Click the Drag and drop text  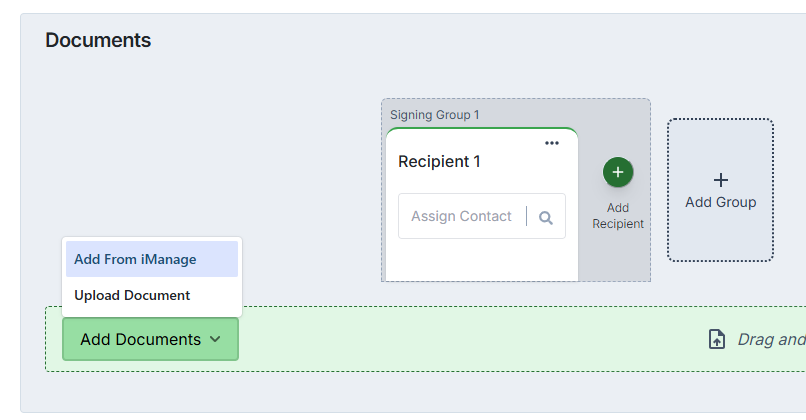pos(771,339)
